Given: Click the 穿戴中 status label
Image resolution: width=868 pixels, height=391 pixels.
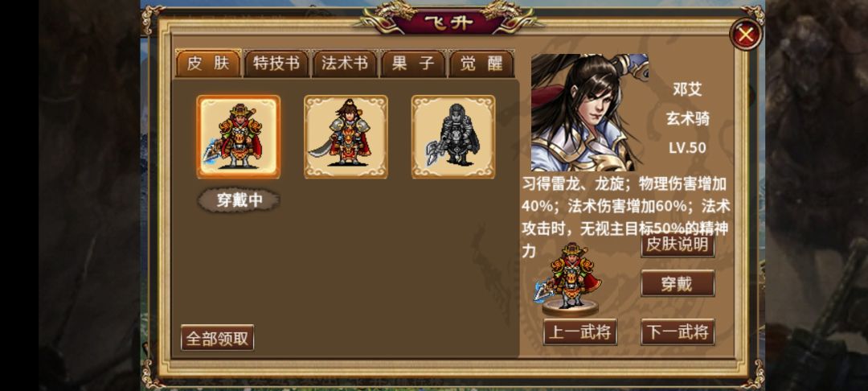Looking at the screenshot, I should [240, 200].
